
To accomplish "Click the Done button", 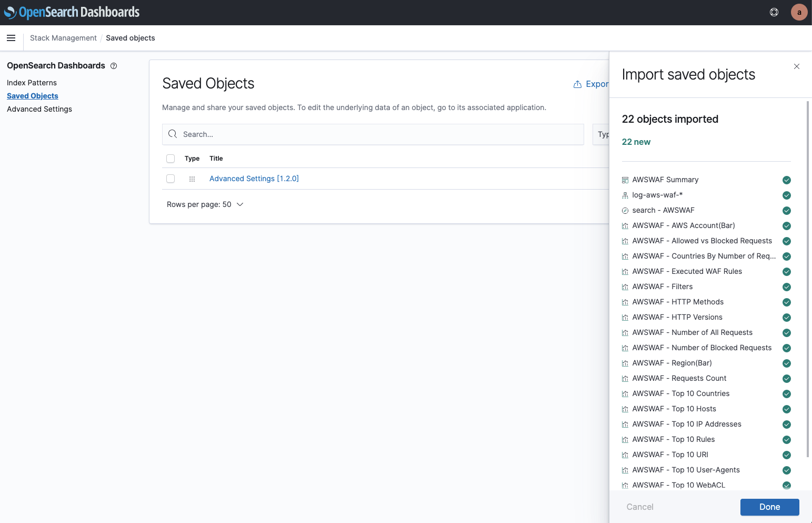I will (x=769, y=507).
